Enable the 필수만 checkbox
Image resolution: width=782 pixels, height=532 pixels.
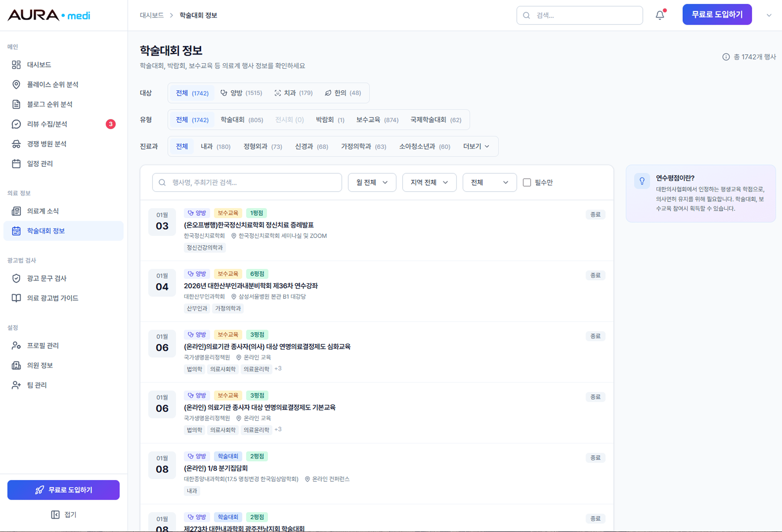[527, 182]
